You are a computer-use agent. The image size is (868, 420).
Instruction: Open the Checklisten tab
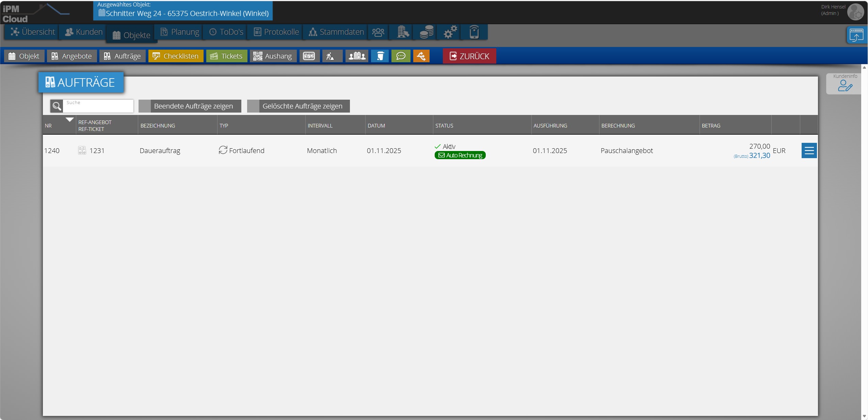point(176,56)
